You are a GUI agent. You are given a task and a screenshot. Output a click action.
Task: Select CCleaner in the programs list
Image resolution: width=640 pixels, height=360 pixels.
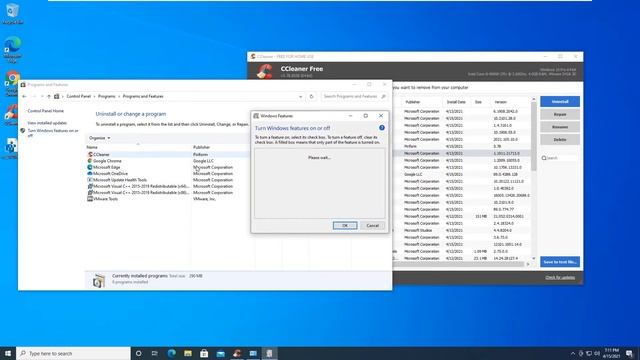pos(101,155)
